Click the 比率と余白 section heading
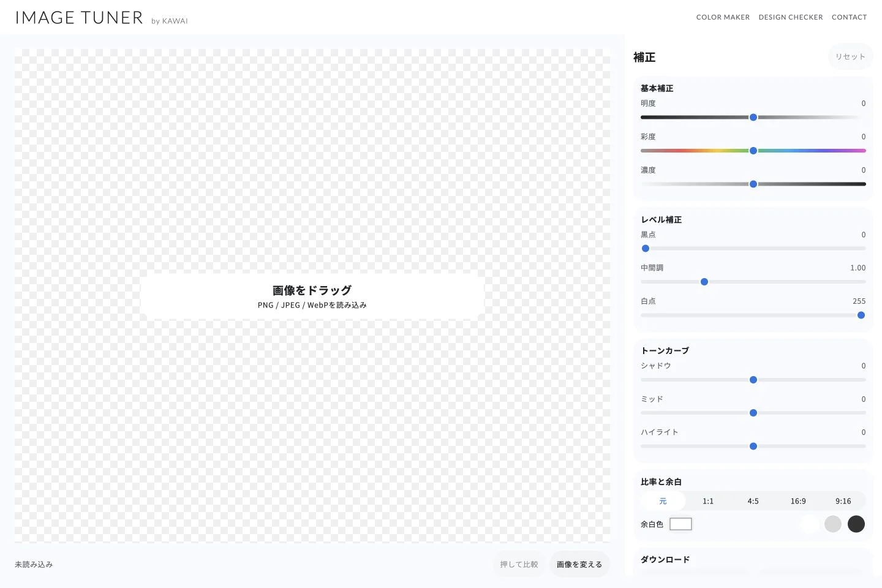This screenshot has height=588, width=882. [x=661, y=482]
